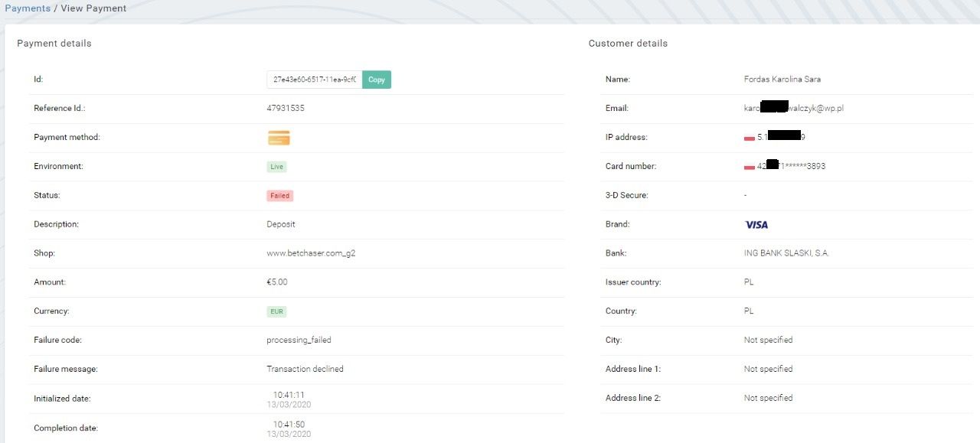Click the customer name Fordas Karolina Sara
The width and height of the screenshot is (980, 443).
pyautogui.click(x=782, y=80)
